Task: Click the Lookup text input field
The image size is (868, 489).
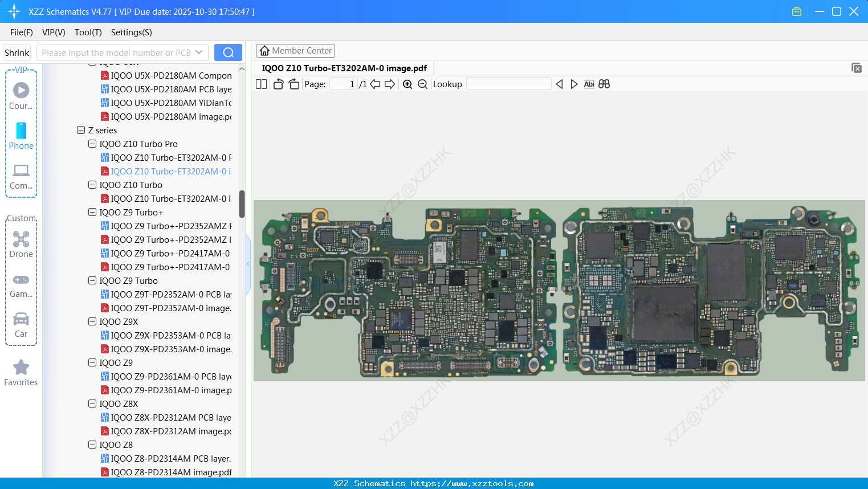Action: pyautogui.click(x=508, y=84)
